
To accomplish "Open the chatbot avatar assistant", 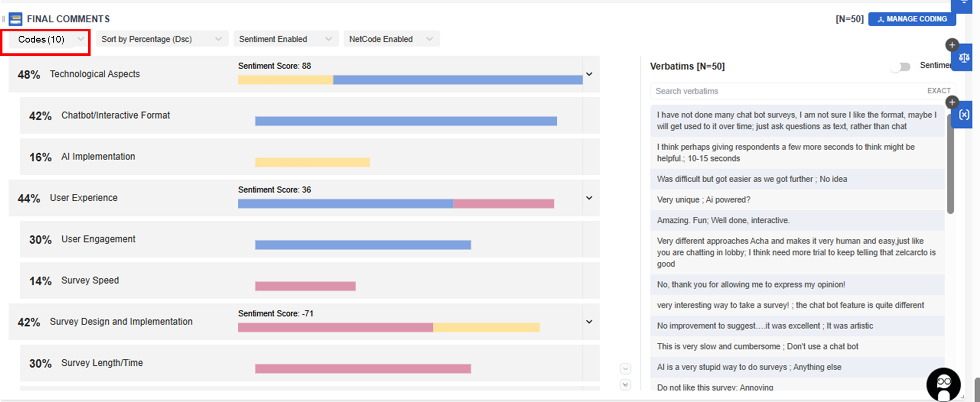I will coord(943,384).
